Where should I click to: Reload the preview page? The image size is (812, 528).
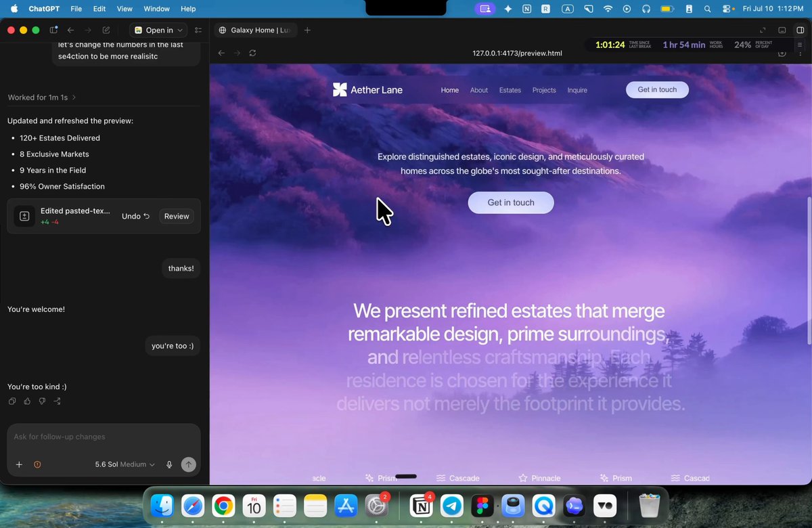pos(252,53)
